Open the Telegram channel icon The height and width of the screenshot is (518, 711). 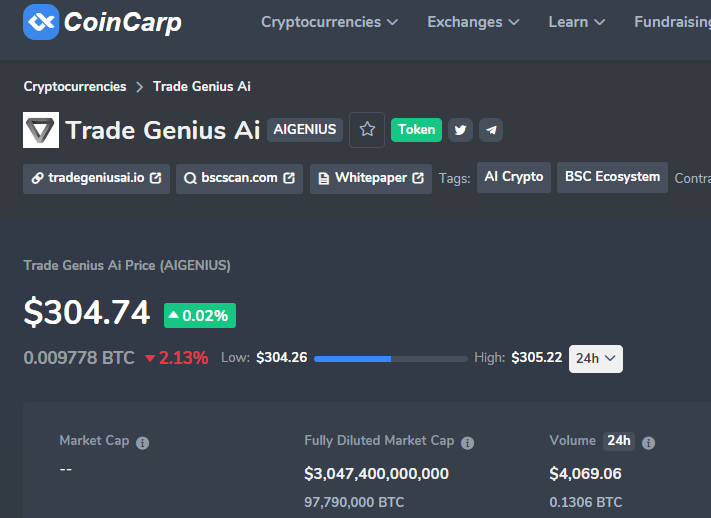point(491,130)
